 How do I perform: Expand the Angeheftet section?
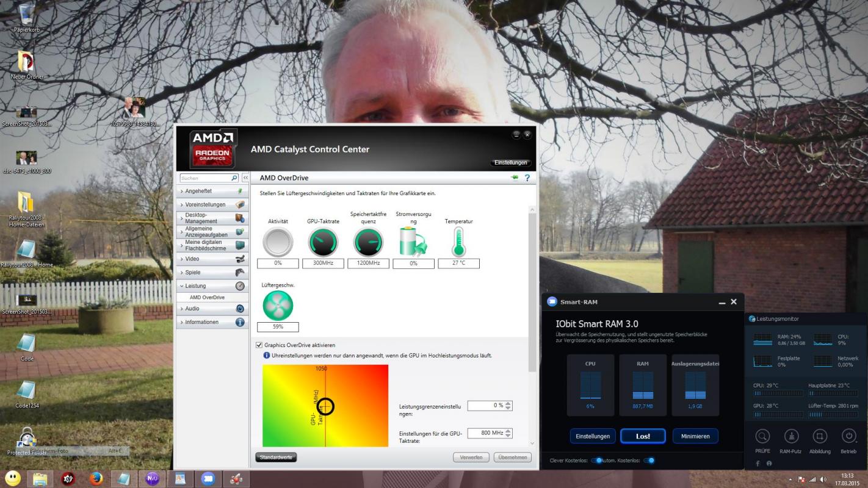pyautogui.click(x=212, y=191)
